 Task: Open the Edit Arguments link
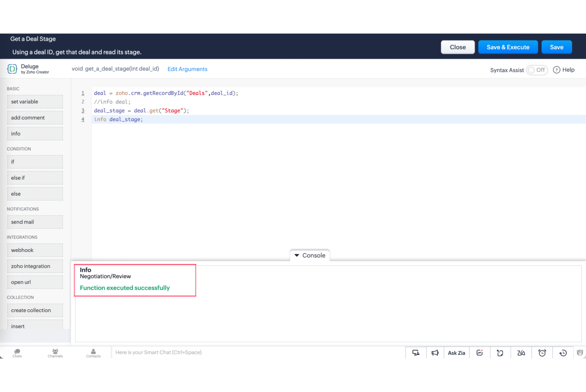pos(187,69)
